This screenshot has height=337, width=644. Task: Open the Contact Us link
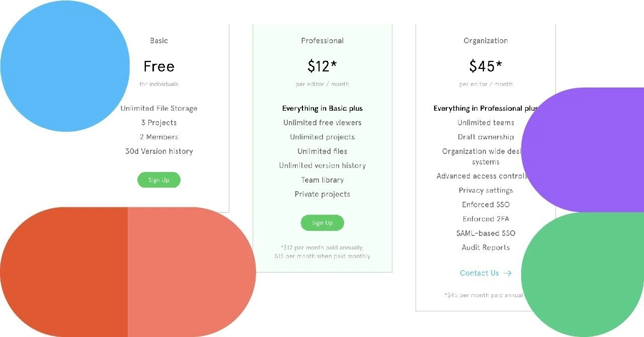(479, 273)
